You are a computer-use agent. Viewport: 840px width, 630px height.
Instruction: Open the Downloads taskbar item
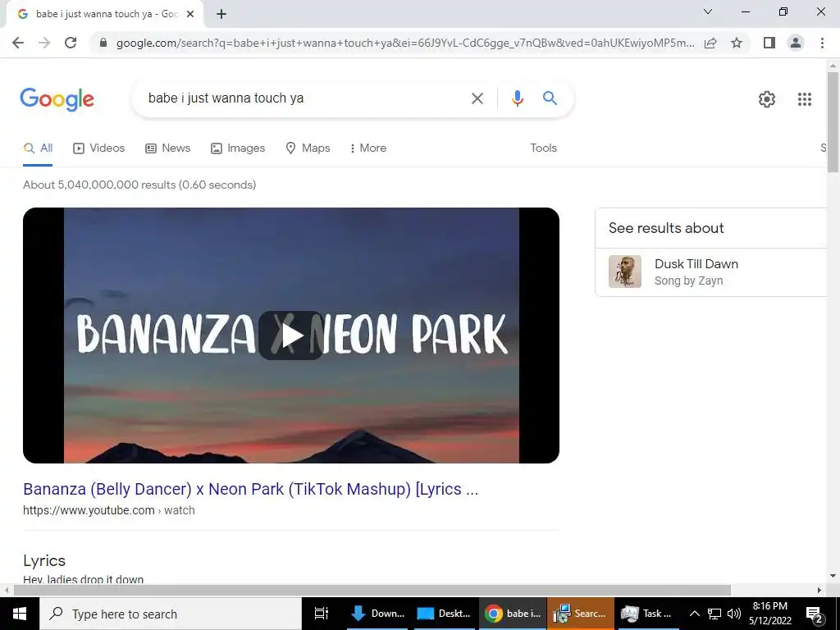point(379,614)
